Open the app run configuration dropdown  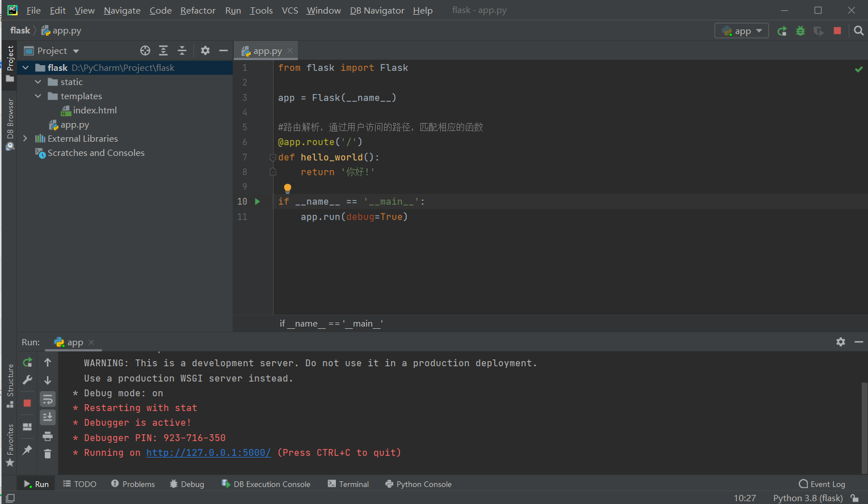741,31
